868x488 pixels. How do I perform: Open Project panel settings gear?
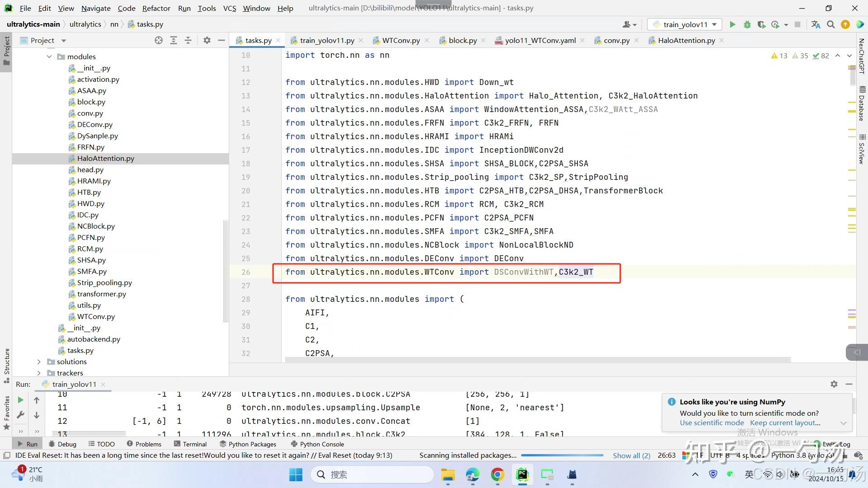point(207,40)
